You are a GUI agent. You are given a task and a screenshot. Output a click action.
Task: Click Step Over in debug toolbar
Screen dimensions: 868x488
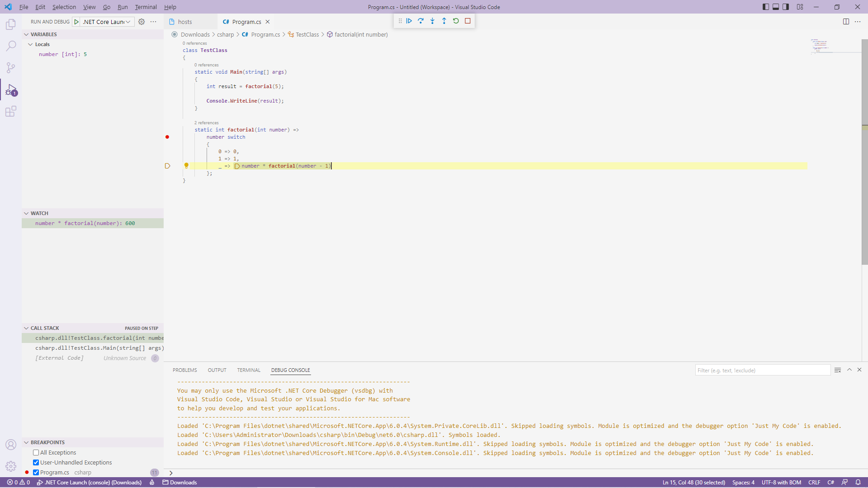(x=420, y=21)
